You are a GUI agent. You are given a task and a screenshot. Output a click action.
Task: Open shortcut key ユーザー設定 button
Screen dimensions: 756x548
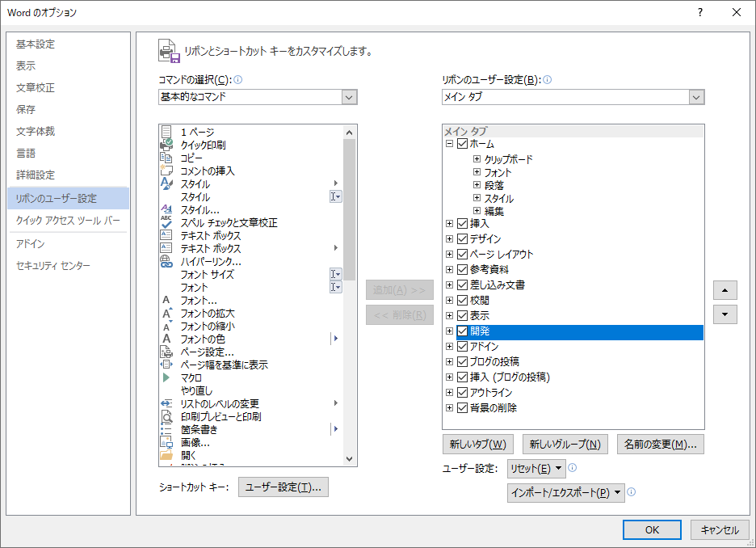tap(283, 487)
